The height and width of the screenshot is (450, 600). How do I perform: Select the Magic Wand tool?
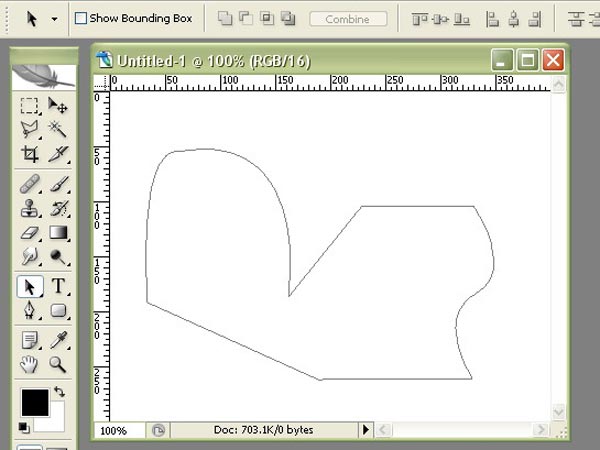[58, 129]
